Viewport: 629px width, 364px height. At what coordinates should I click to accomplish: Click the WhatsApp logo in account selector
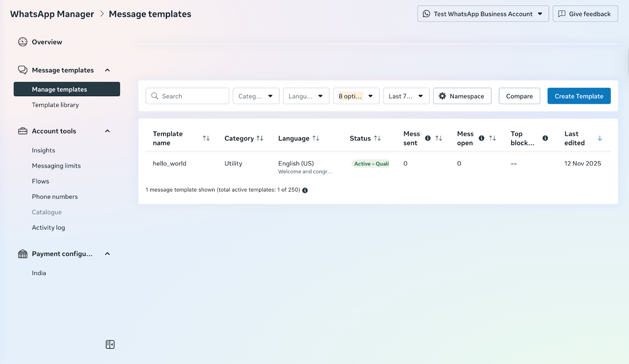427,14
